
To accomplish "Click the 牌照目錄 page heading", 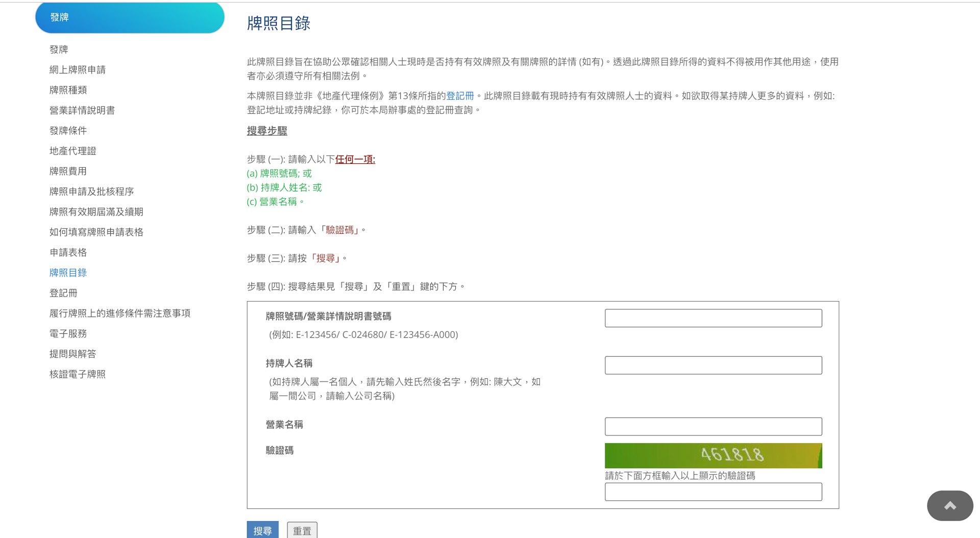I will click(279, 23).
